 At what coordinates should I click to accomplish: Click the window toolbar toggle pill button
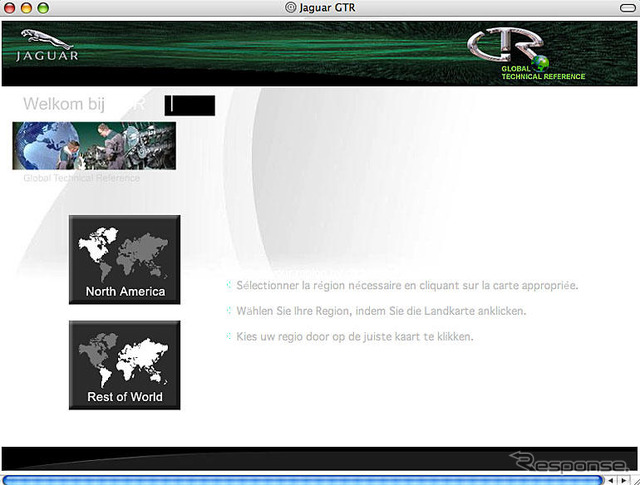click(627, 8)
